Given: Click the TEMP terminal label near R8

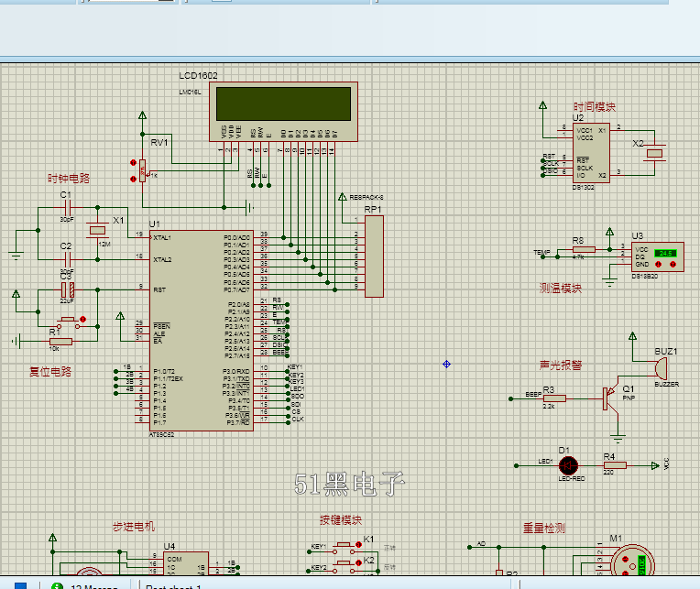Looking at the screenshot, I should tap(541, 253).
